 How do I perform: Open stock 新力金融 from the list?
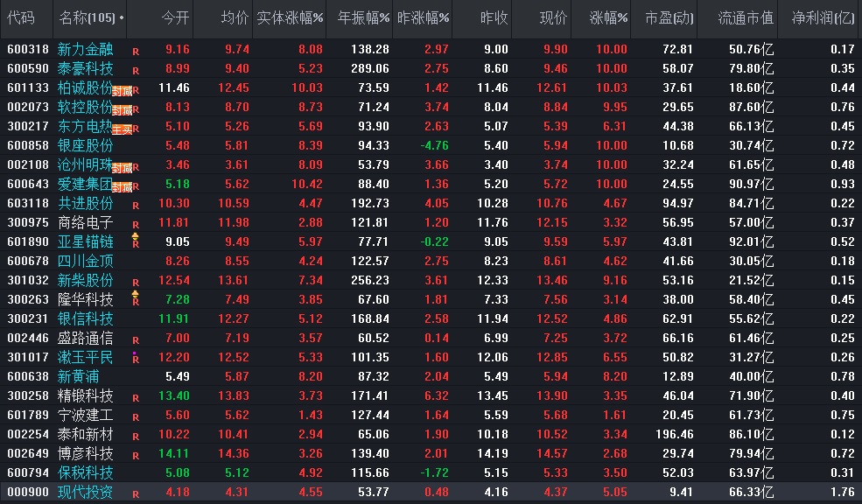click(85, 50)
